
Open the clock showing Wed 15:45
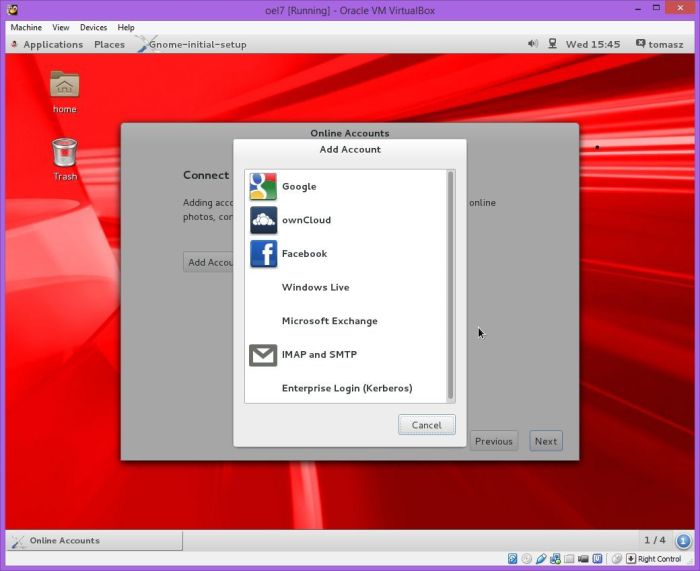tap(592, 44)
